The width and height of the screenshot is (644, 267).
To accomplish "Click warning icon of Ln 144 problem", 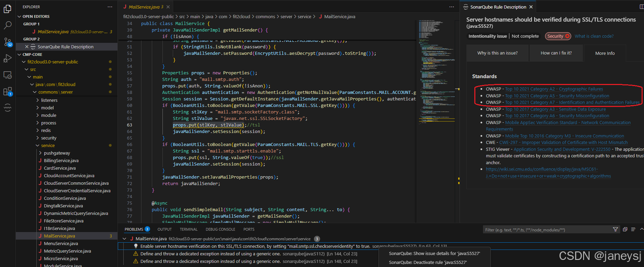I will click(136, 254).
